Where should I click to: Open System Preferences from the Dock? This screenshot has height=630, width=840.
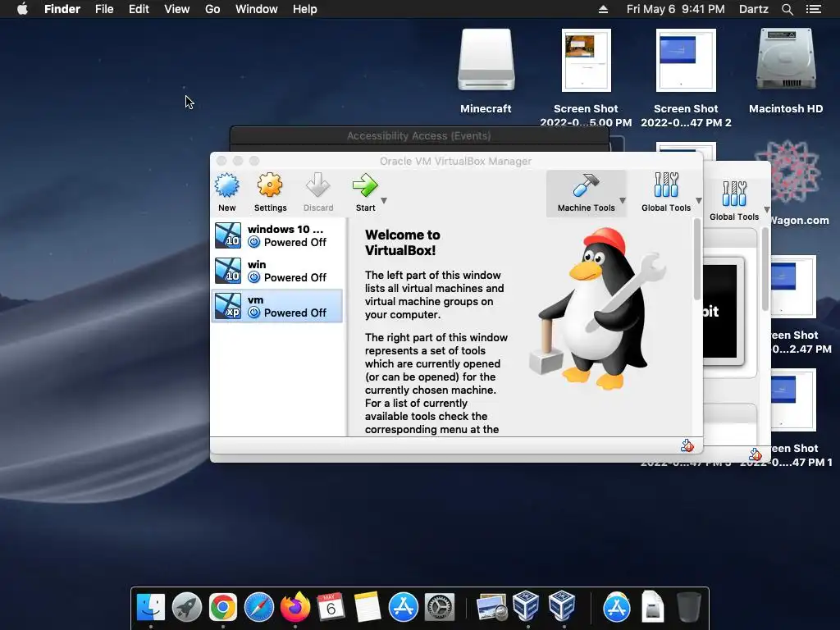440,608
